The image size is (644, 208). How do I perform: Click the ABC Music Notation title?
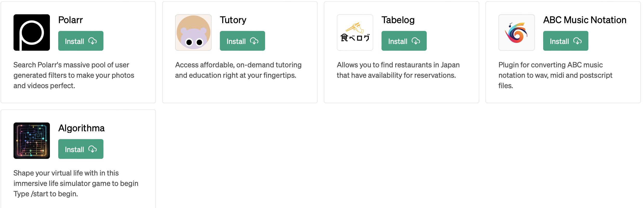point(585,20)
